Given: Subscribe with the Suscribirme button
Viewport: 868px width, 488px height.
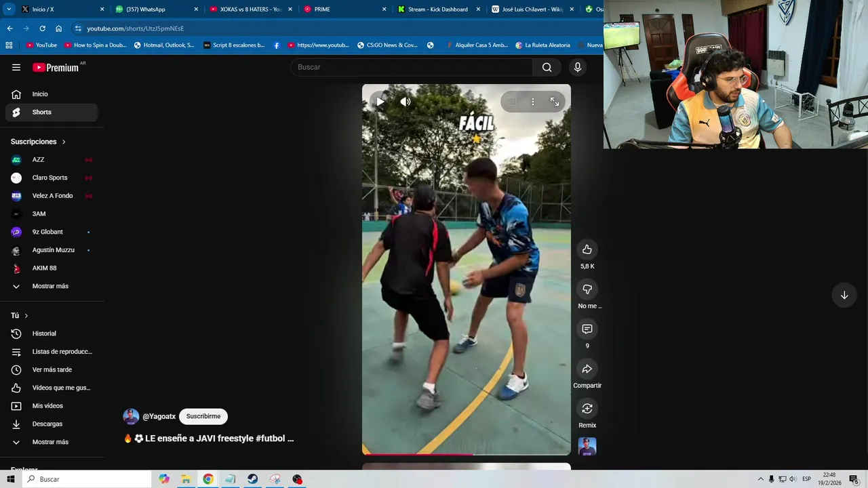Looking at the screenshot, I should 203,416.
